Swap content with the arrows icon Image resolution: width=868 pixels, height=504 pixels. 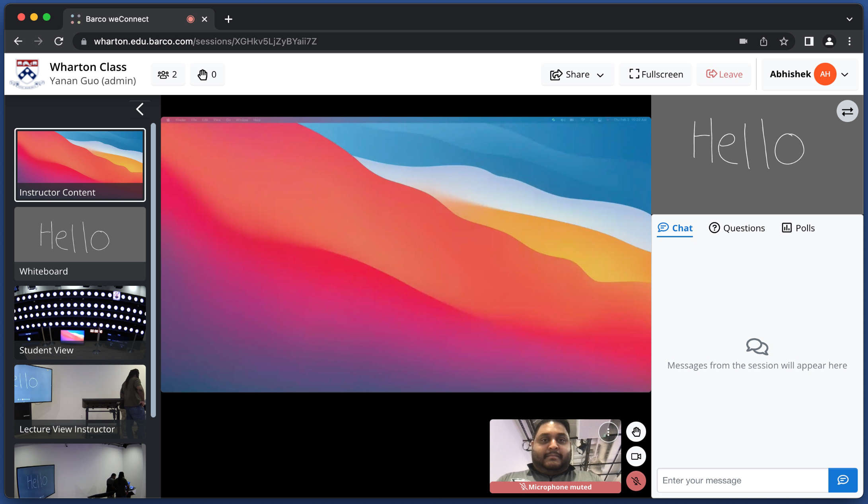click(x=847, y=111)
